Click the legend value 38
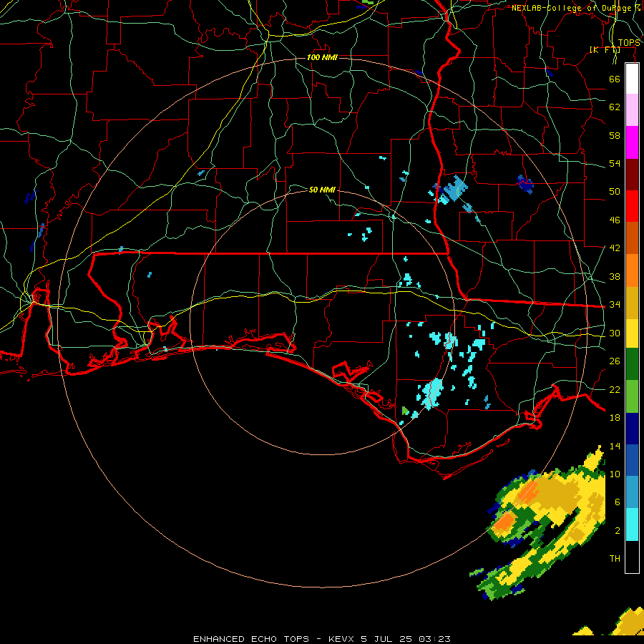644x644 pixels. click(x=615, y=276)
